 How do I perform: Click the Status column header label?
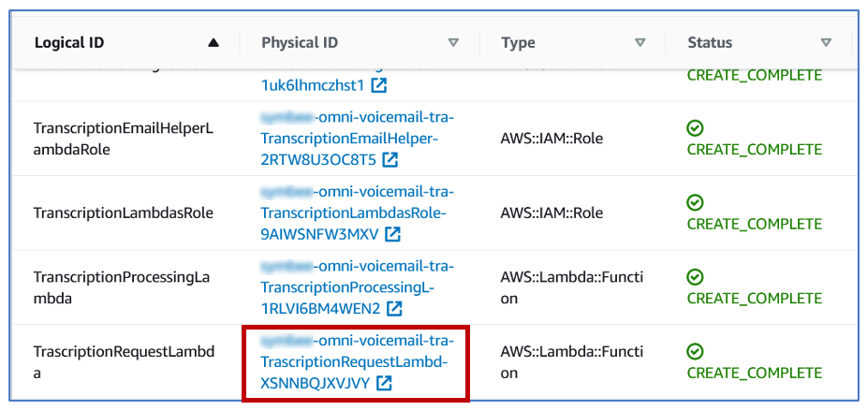(x=710, y=42)
